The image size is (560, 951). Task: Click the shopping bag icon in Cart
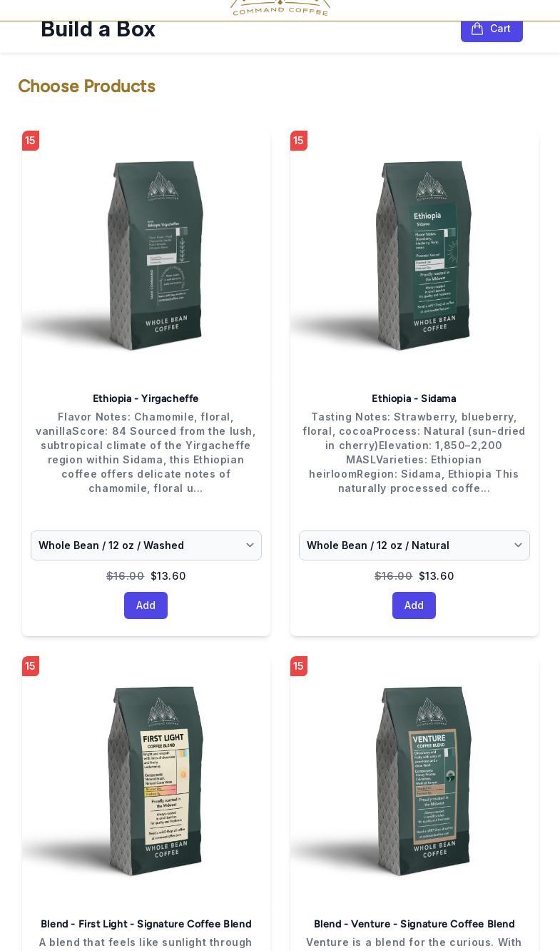tap(477, 29)
